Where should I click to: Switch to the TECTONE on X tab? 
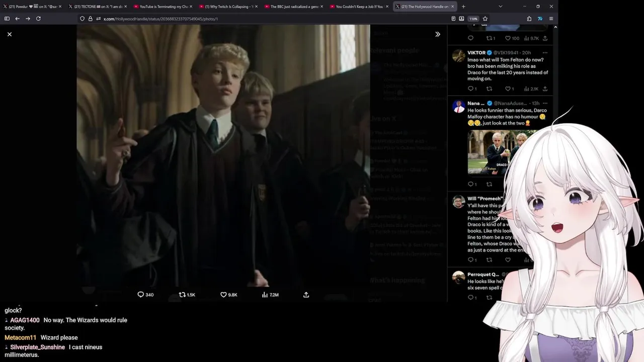[97, 7]
